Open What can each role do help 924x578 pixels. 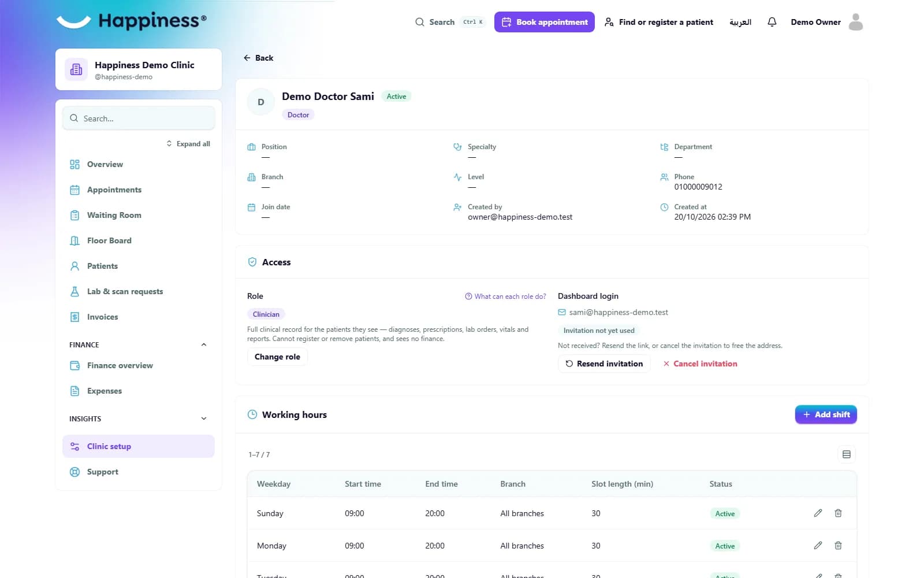pos(505,297)
